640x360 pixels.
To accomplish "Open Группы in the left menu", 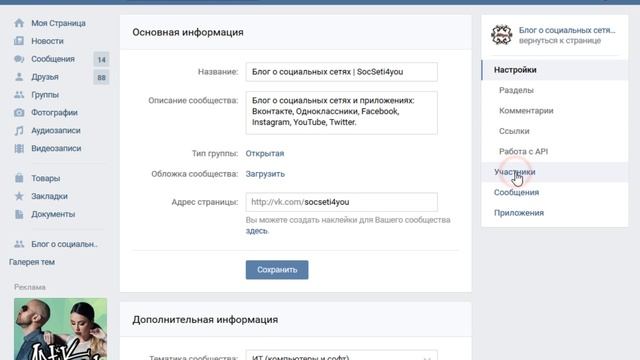I will (45, 95).
